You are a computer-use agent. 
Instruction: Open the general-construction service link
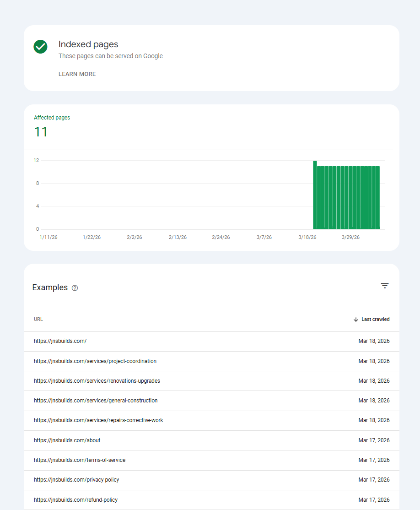pyautogui.click(x=96, y=400)
